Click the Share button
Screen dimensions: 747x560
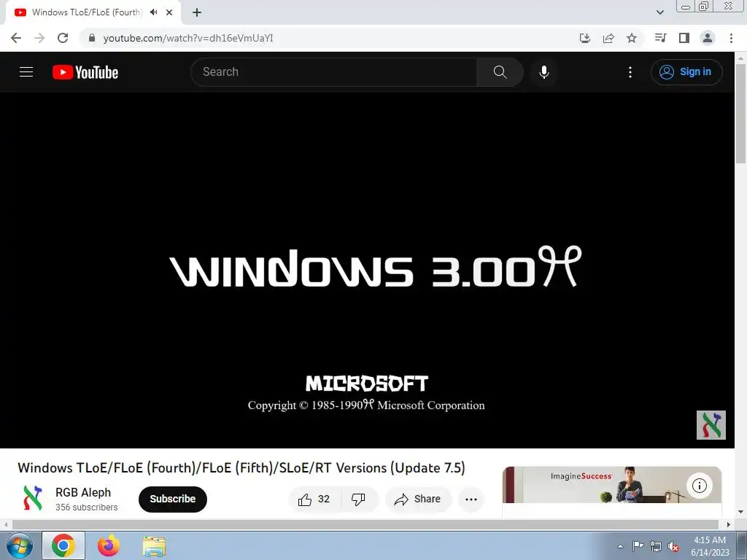coord(418,499)
